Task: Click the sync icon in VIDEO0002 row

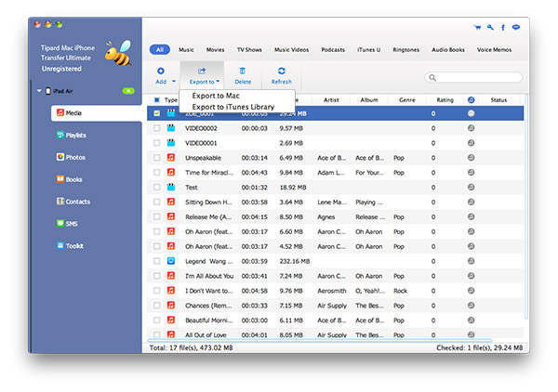Action: (x=471, y=128)
